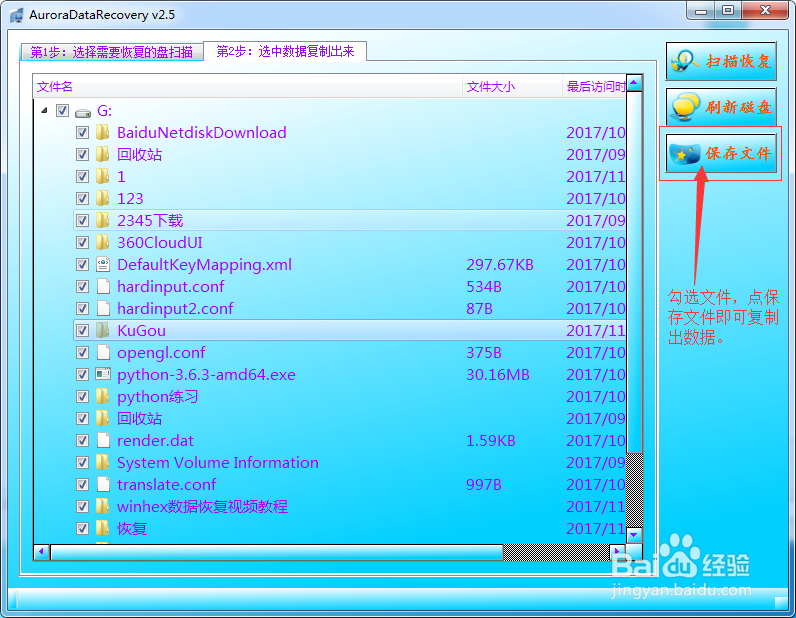Collapse the G: drive tree node
The height and width of the screenshot is (618, 796).
point(45,110)
